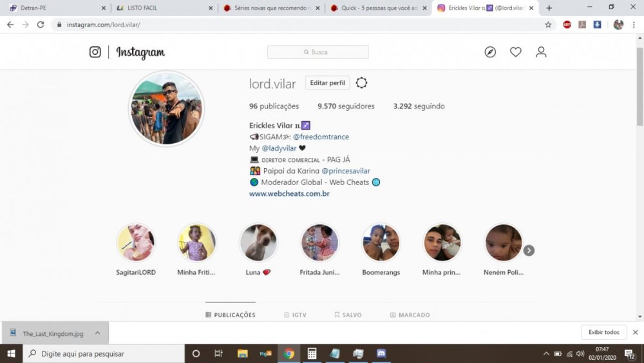Go forward with the browser arrow
Screen dimensions: 644x363
click(26, 25)
